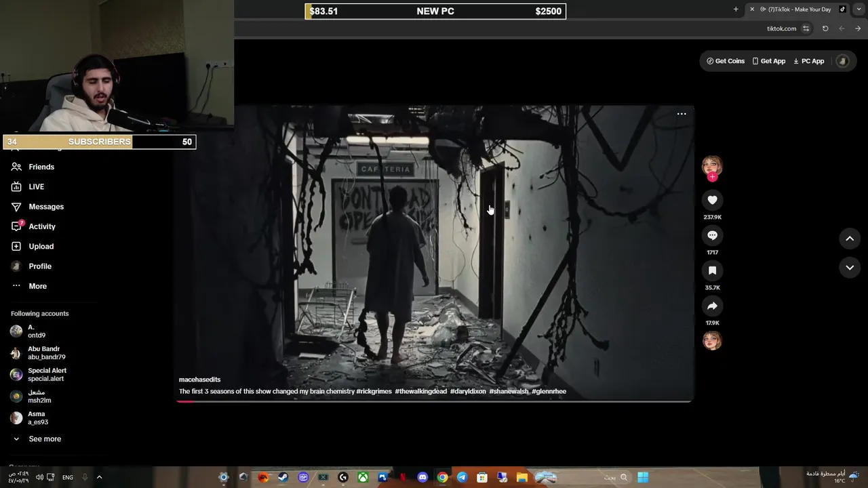Open Upload in the sidebar
868x488 pixels.
coord(32,247)
